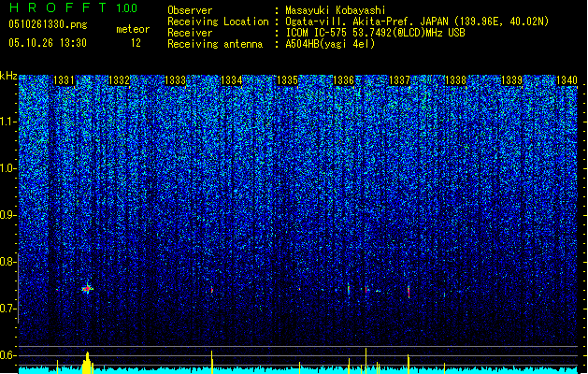Click the 1338 time marker
This screenshot has width=588, height=374.
455,80
